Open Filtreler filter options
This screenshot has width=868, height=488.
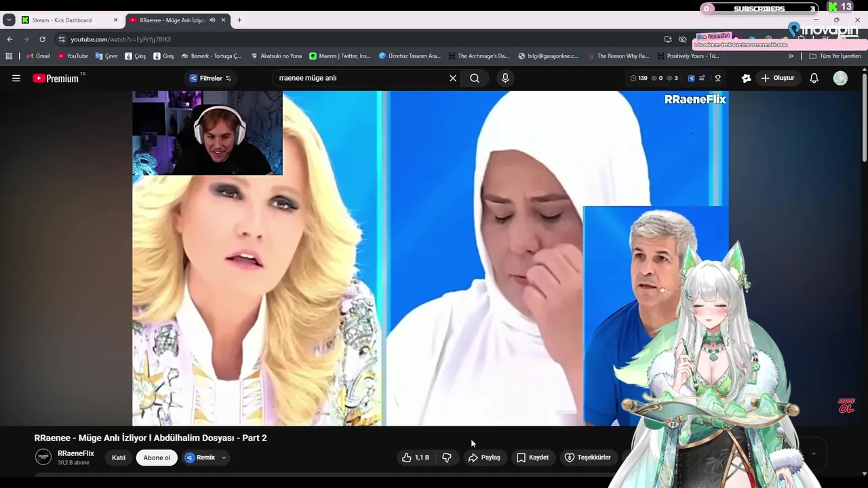pos(210,78)
